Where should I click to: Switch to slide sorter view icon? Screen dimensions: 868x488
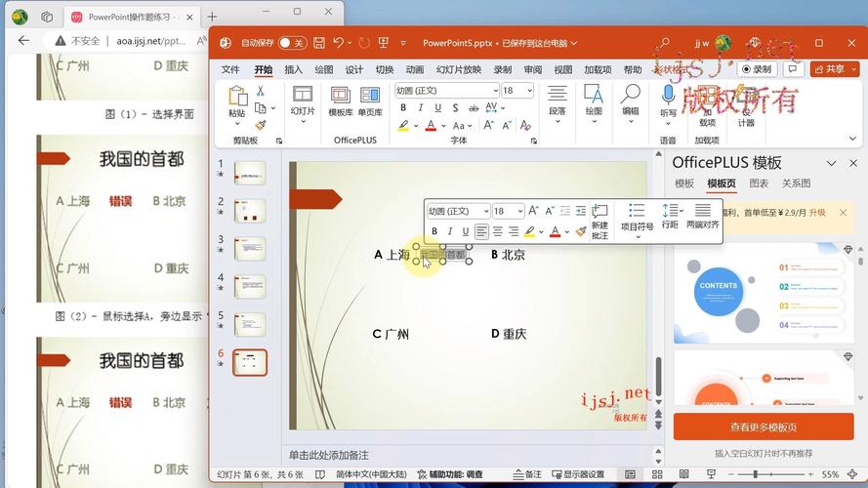coord(657,474)
